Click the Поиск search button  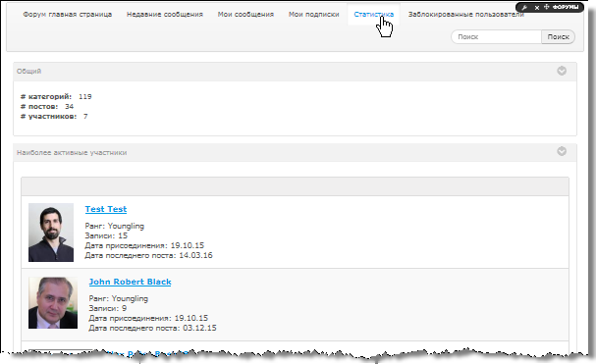click(558, 37)
